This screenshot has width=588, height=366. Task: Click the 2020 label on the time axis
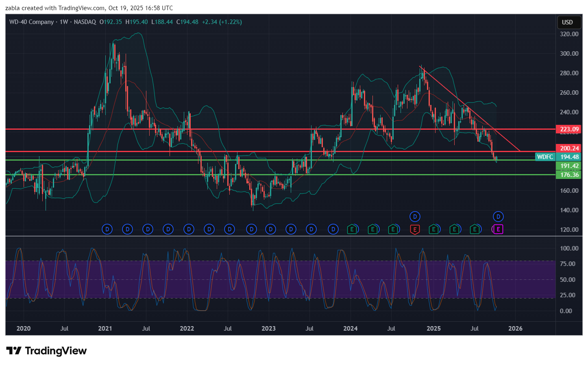[23, 328]
